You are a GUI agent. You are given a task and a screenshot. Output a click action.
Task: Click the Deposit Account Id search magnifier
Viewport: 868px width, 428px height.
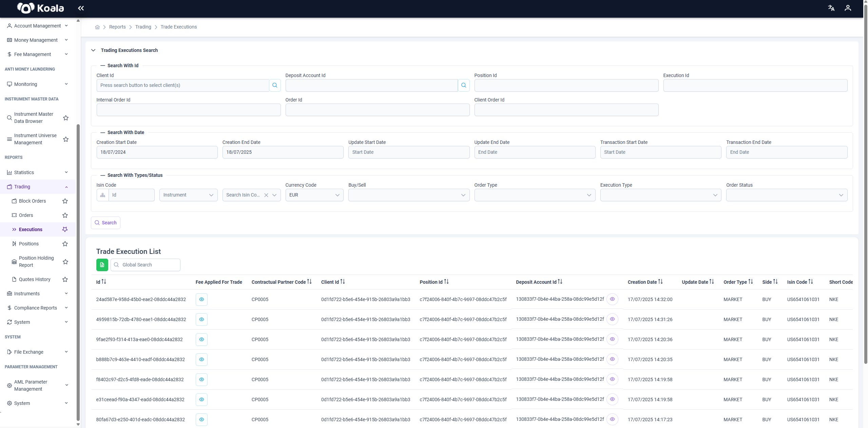464,85
